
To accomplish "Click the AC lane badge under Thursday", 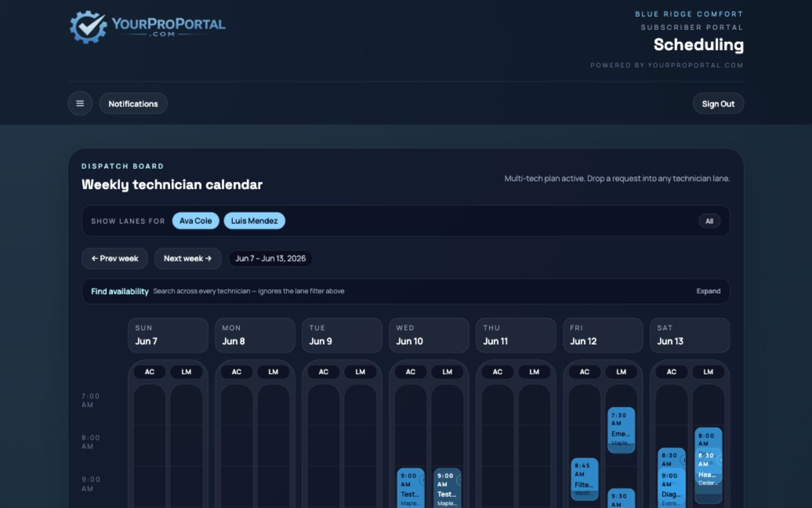I will point(497,372).
